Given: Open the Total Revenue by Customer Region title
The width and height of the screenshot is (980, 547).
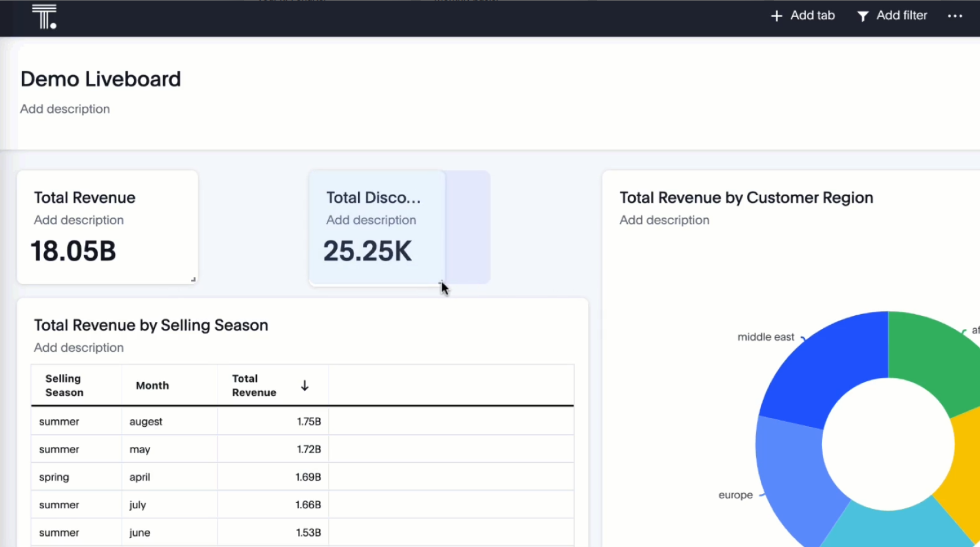Looking at the screenshot, I should click(x=746, y=197).
